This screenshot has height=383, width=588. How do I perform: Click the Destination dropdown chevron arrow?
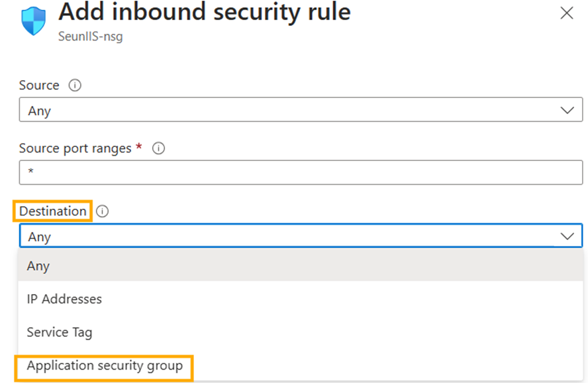tap(567, 237)
